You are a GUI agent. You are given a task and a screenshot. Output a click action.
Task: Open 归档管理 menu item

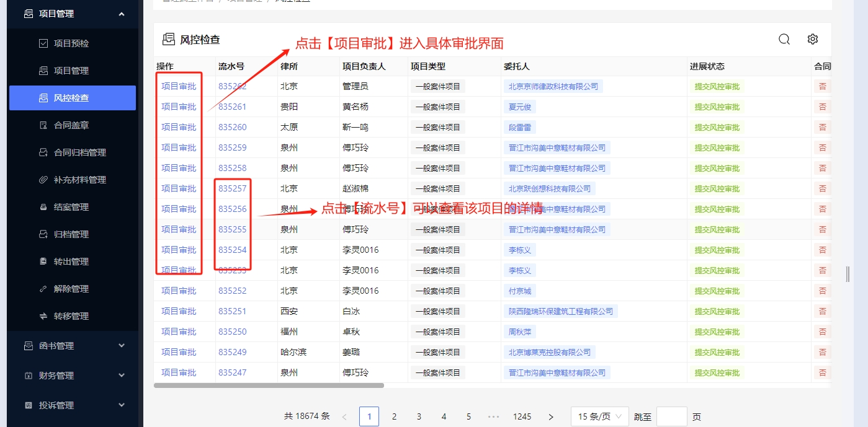(x=71, y=234)
